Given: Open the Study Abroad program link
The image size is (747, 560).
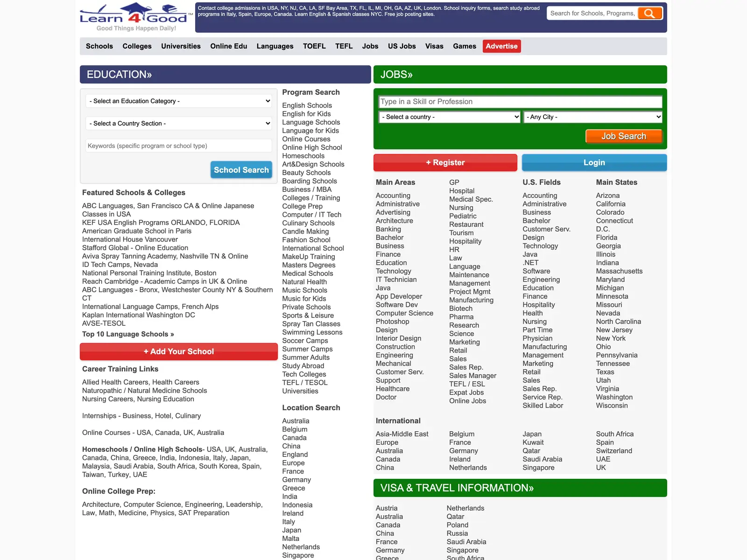Looking at the screenshot, I should 303,366.
